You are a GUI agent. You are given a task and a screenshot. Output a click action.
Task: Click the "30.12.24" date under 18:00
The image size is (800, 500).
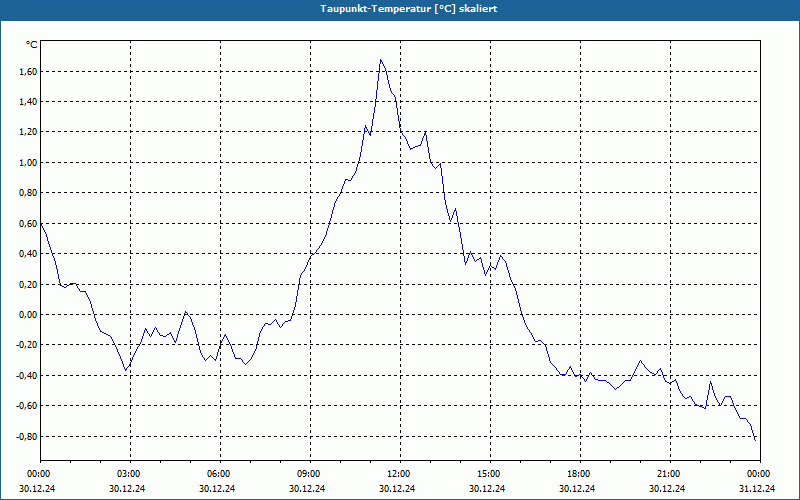click(577, 488)
